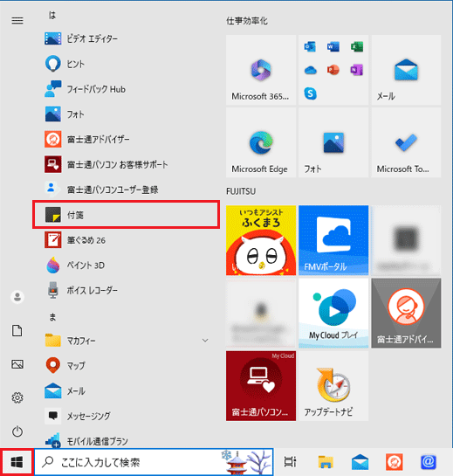Open OneNote in the Office tile group
This screenshot has width=453, height=476.
(357, 70)
